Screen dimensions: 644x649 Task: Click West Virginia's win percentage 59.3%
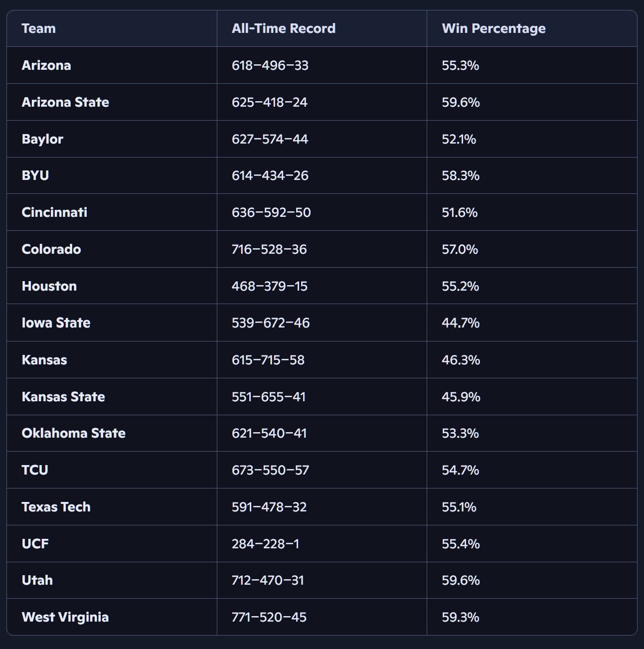tap(460, 617)
